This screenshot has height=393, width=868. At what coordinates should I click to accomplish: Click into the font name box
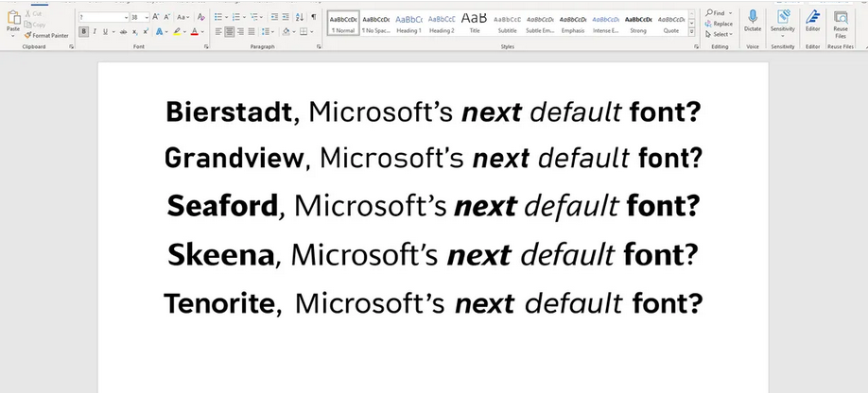(x=100, y=17)
